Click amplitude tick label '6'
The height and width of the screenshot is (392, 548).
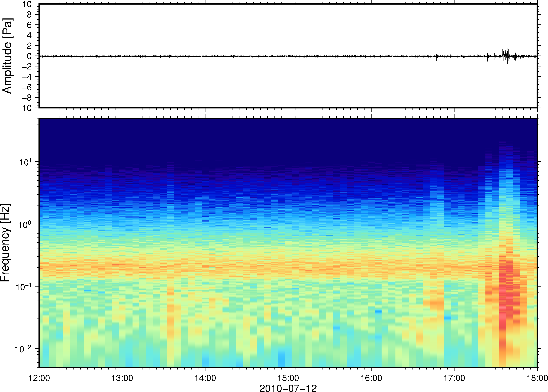pyautogui.click(x=30, y=25)
